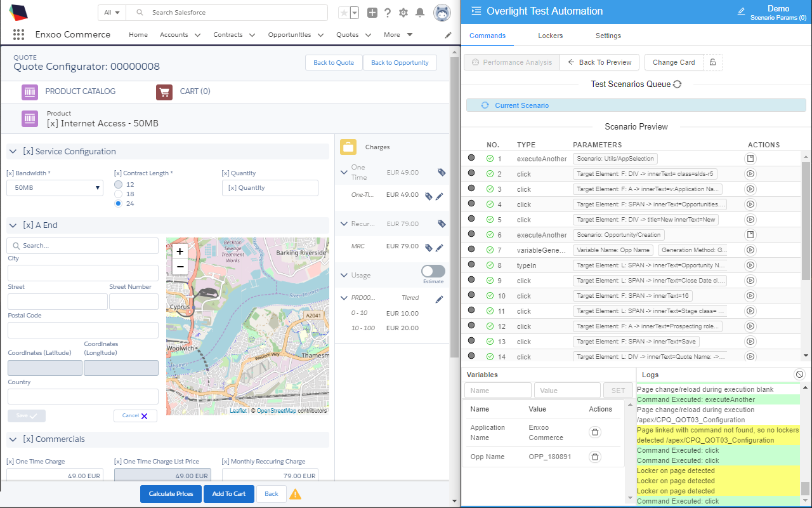Switch to the Settings tab

coord(608,36)
